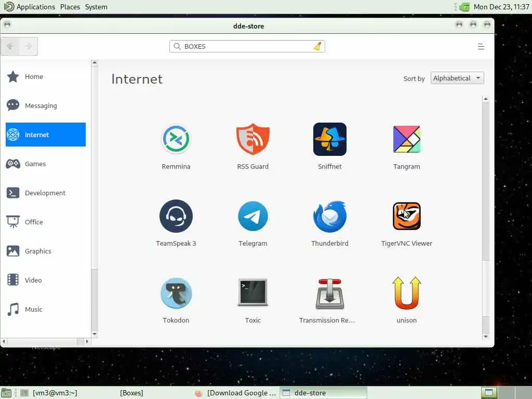Open the Toxic terminal app icon
Screen dimensions: 532x399
[x=253, y=292]
